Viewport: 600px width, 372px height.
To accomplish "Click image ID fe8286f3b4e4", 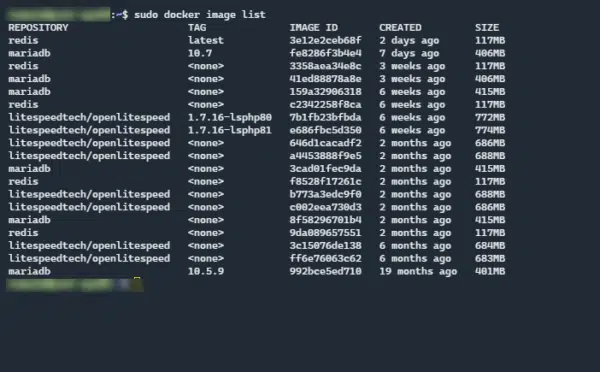I will (x=325, y=53).
